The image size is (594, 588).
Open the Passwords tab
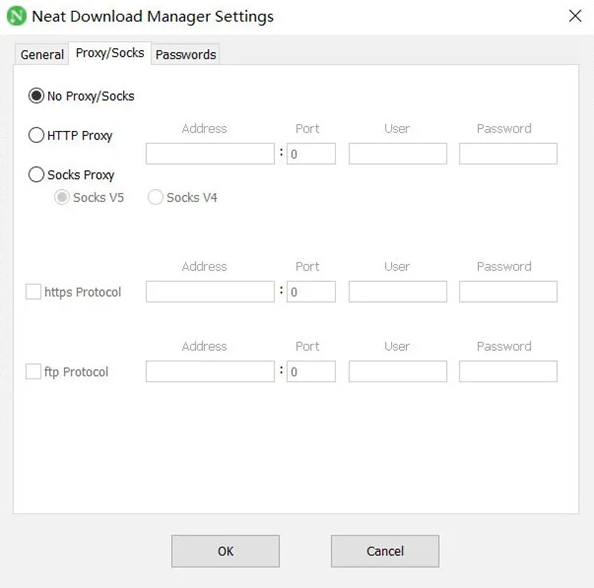pyautogui.click(x=186, y=55)
